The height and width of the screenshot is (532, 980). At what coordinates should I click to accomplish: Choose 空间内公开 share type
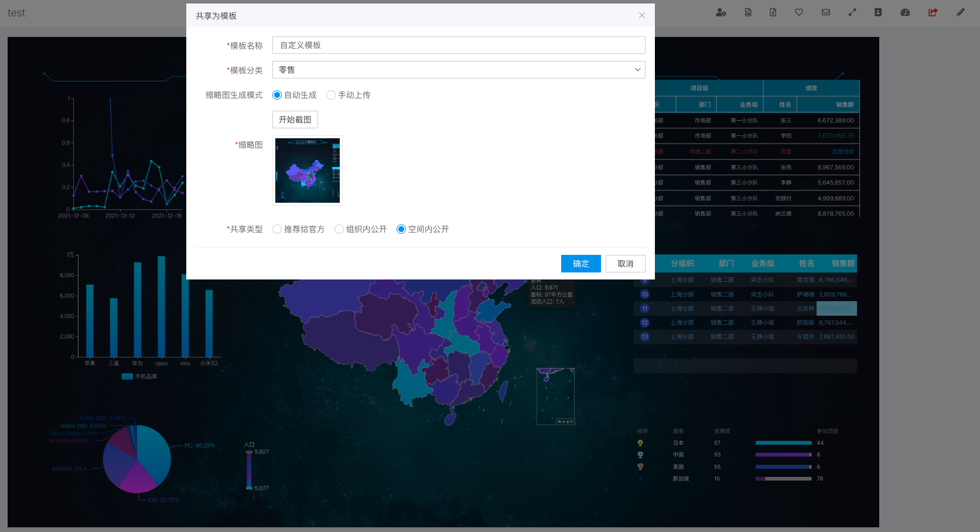tap(423, 229)
